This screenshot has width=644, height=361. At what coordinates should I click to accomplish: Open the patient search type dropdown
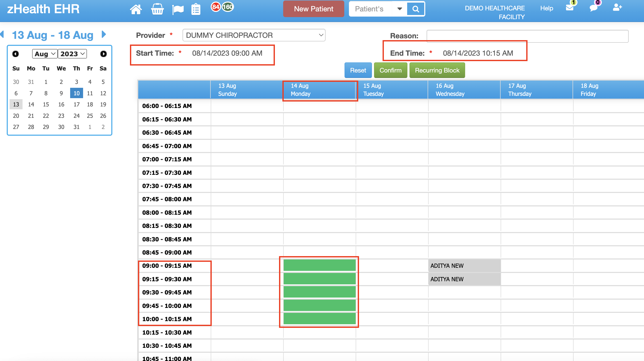pos(400,9)
